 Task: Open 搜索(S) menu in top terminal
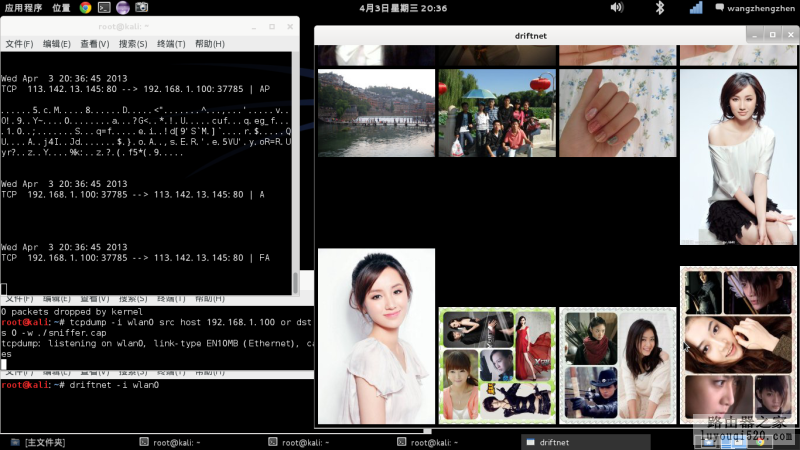tap(133, 44)
